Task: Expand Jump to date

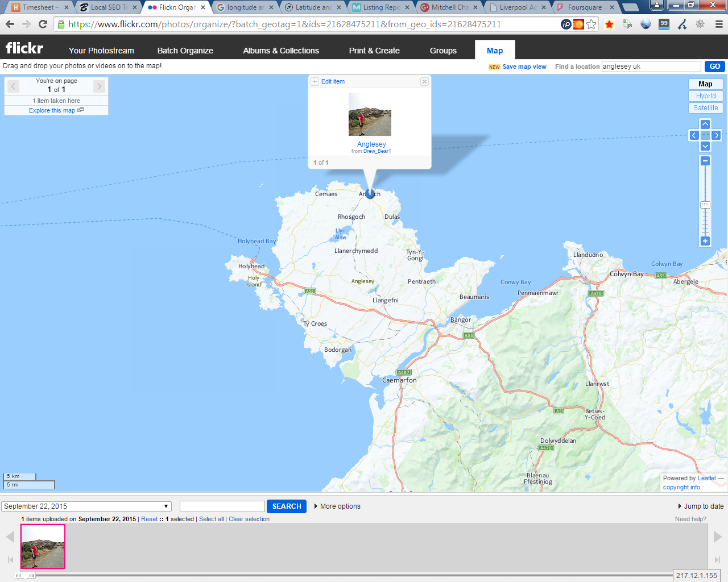Action: click(701, 506)
